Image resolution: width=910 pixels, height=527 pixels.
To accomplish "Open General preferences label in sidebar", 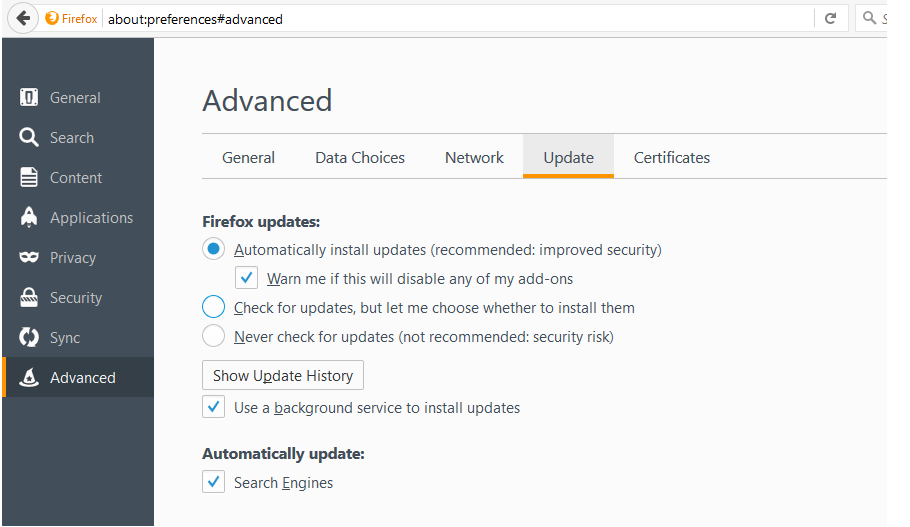I will tap(75, 98).
